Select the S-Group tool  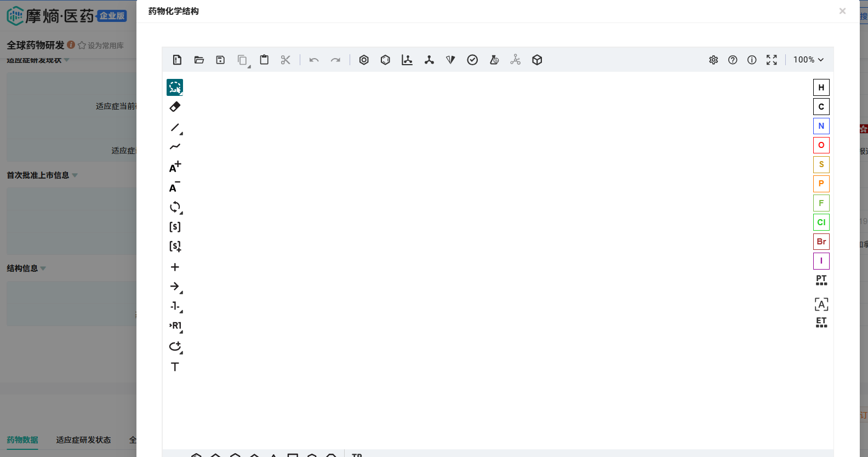pos(175,226)
